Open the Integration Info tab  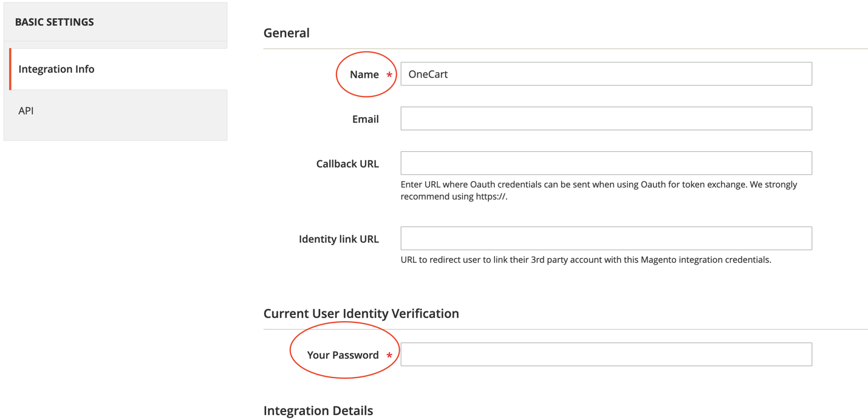pos(56,69)
